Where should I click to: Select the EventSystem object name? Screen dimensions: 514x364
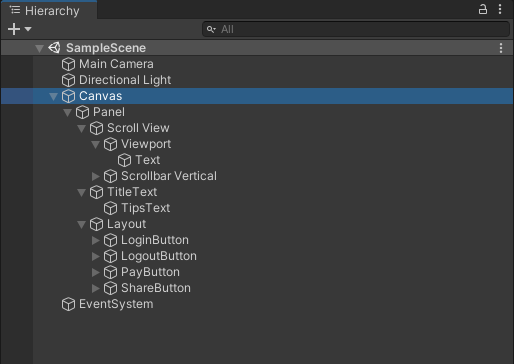(116, 304)
